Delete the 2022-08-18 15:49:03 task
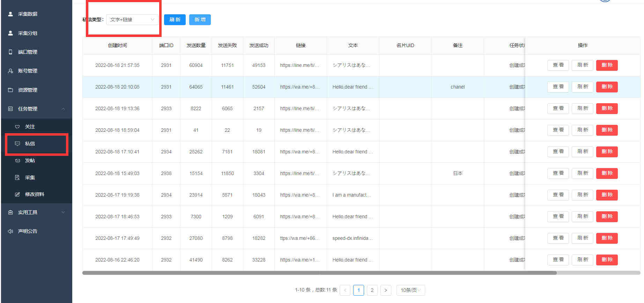Image resolution: width=644 pixels, height=303 pixels. (x=607, y=173)
